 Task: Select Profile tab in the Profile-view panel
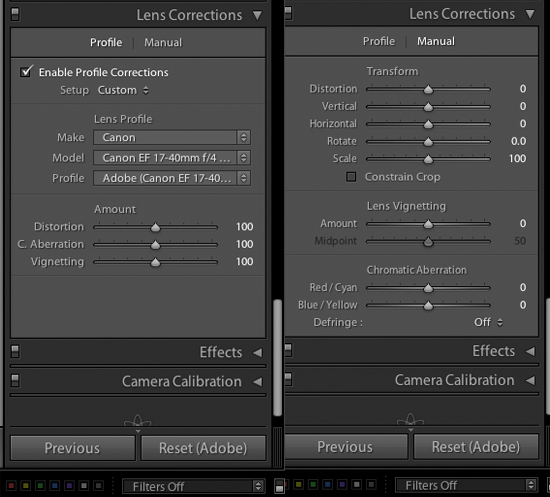(x=106, y=42)
